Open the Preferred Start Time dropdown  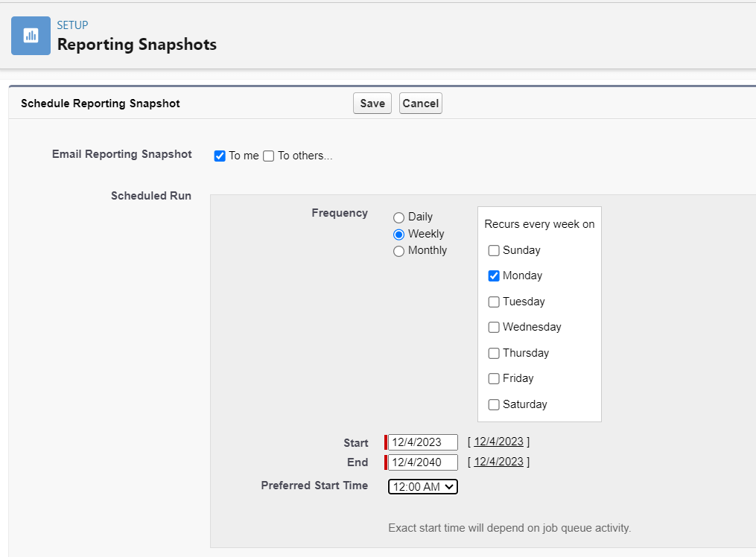pyautogui.click(x=423, y=487)
